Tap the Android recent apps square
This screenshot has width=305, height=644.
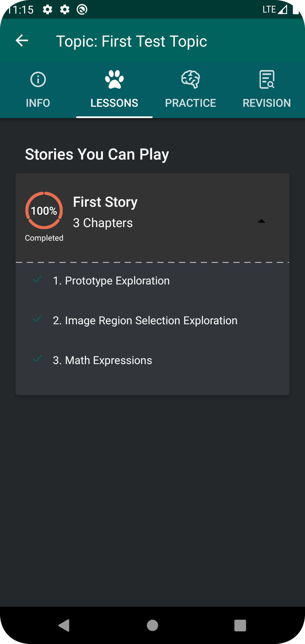(240, 625)
